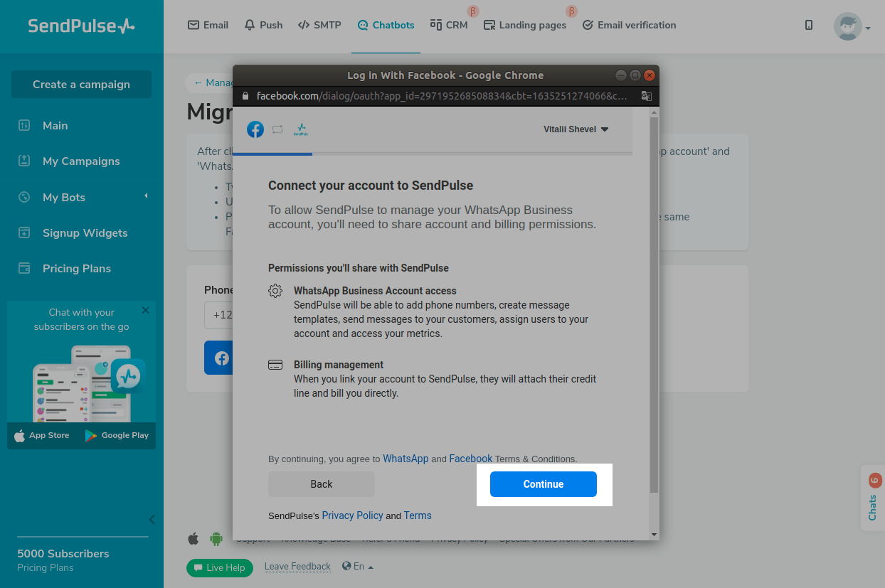The image size is (885, 588).
Task: Click the SendPulse logo in sidebar
Action: pos(81,26)
